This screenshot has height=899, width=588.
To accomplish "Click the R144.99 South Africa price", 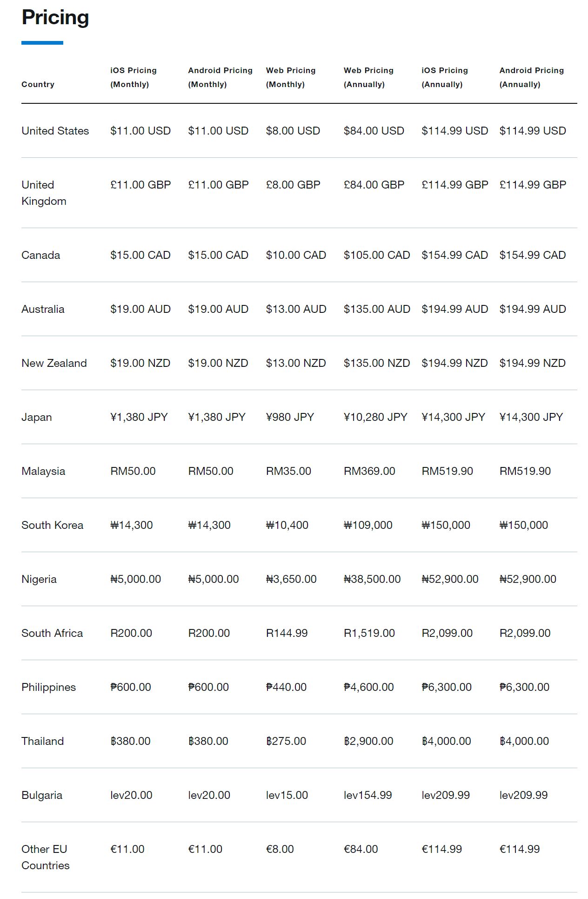I will click(x=287, y=633).
